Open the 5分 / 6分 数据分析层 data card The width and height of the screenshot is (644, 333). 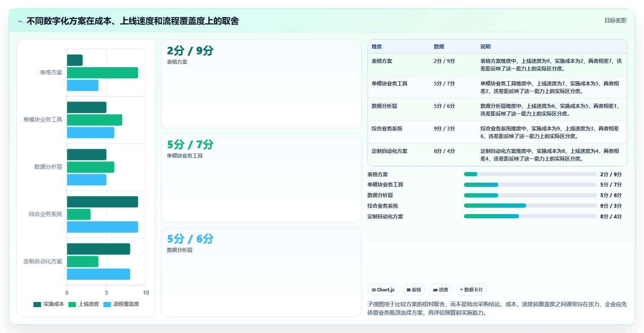(x=261, y=272)
